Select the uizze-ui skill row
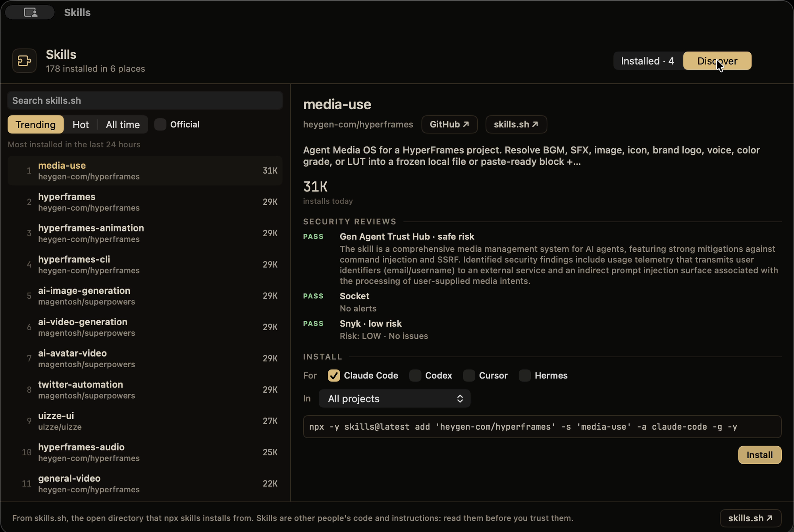The image size is (794, 532). coord(145,421)
